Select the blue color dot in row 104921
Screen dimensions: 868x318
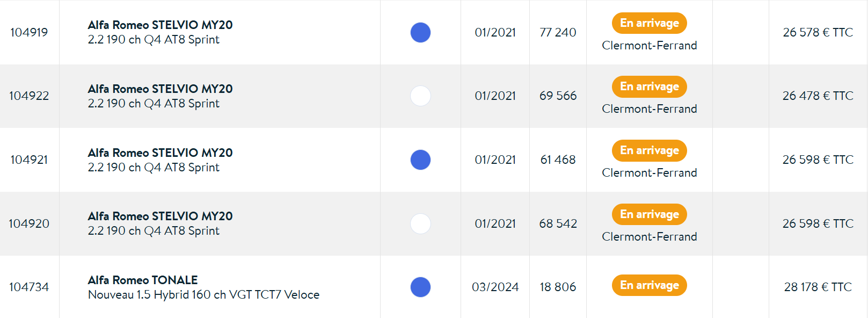pyautogui.click(x=420, y=160)
